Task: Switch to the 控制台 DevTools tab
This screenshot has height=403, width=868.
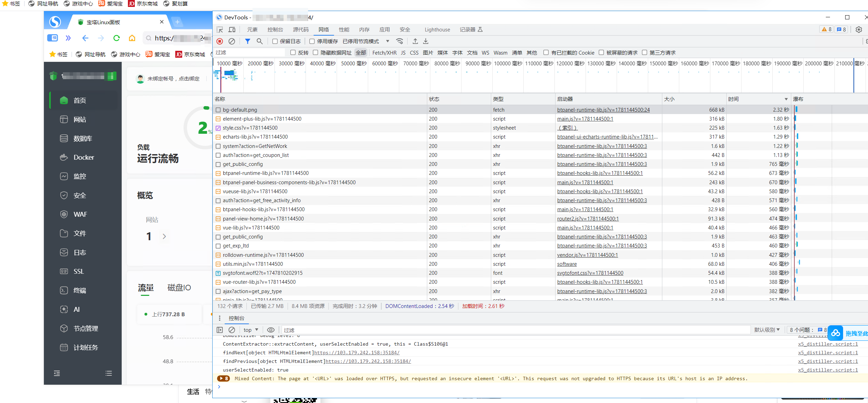Action: 275,30
